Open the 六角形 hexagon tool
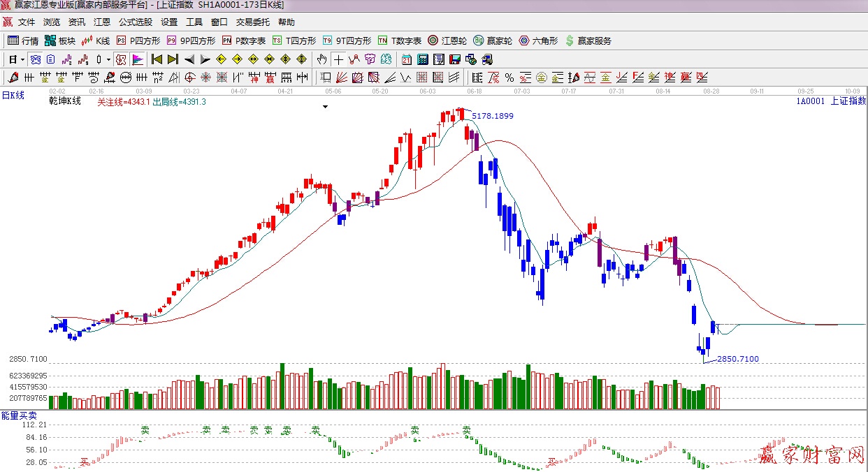This screenshot has width=868, height=472. 538,40
